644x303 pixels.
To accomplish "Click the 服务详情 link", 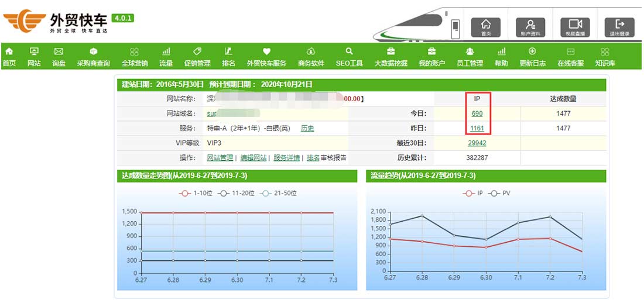I will pos(286,158).
